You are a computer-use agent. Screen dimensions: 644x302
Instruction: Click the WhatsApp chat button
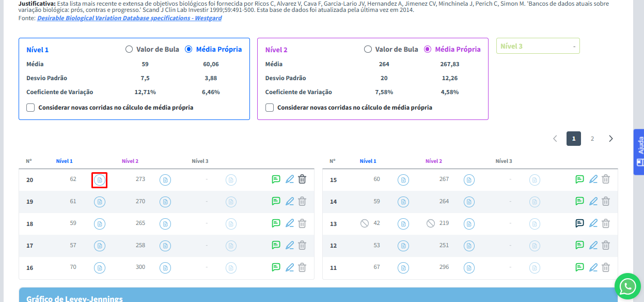tap(627, 286)
